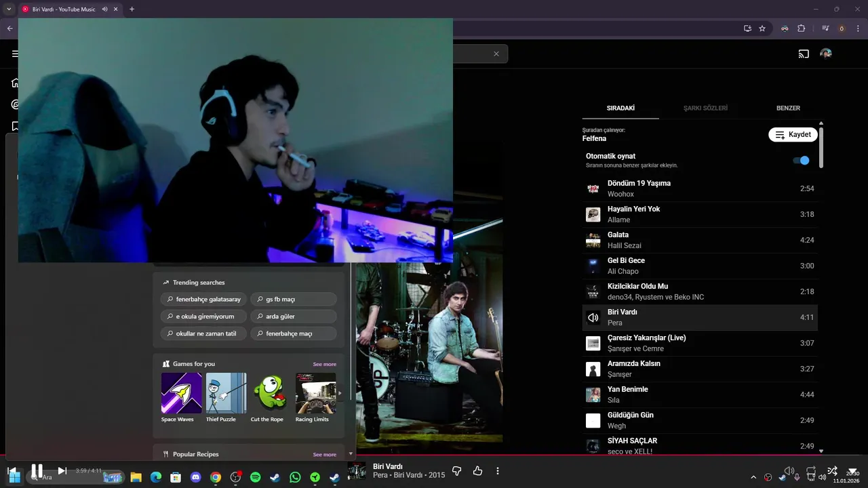Toggle the repeat mode icon in player bar

[x=811, y=470]
